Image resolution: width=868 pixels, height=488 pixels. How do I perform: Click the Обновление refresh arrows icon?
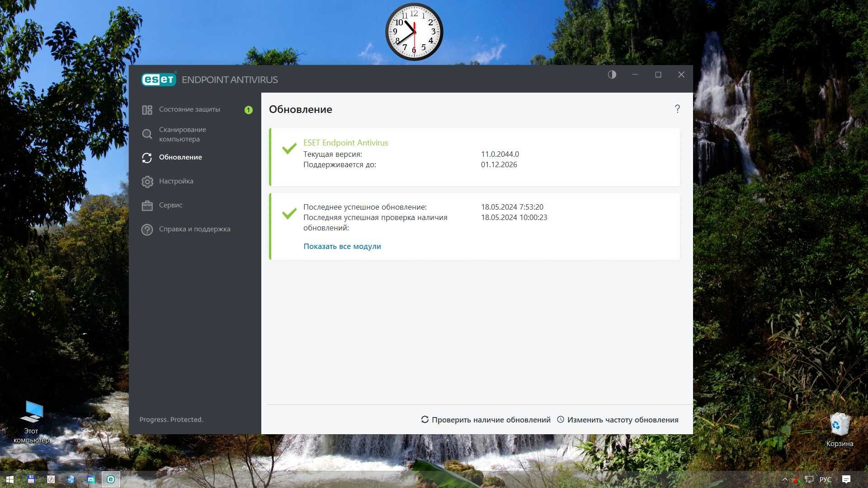pyautogui.click(x=147, y=158)
